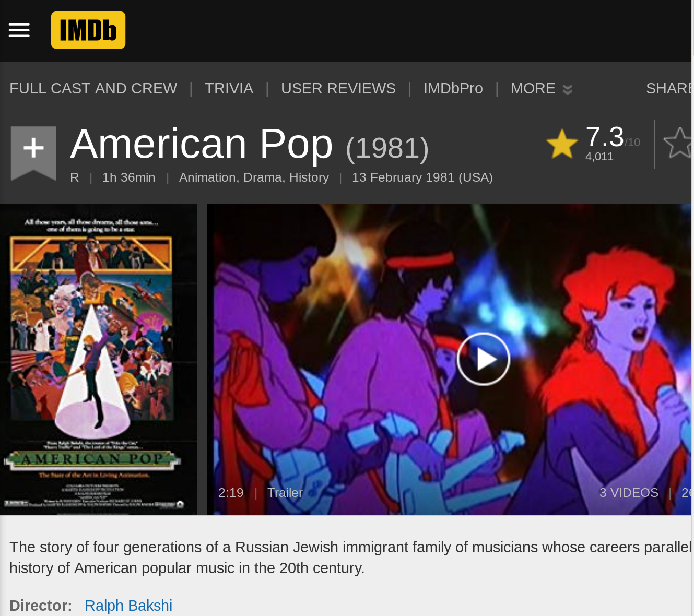Image resolution: width=694 pixels, height=616 pixels.
Task: Click the 7.3 rating score
Action: (x=605, y=137)
